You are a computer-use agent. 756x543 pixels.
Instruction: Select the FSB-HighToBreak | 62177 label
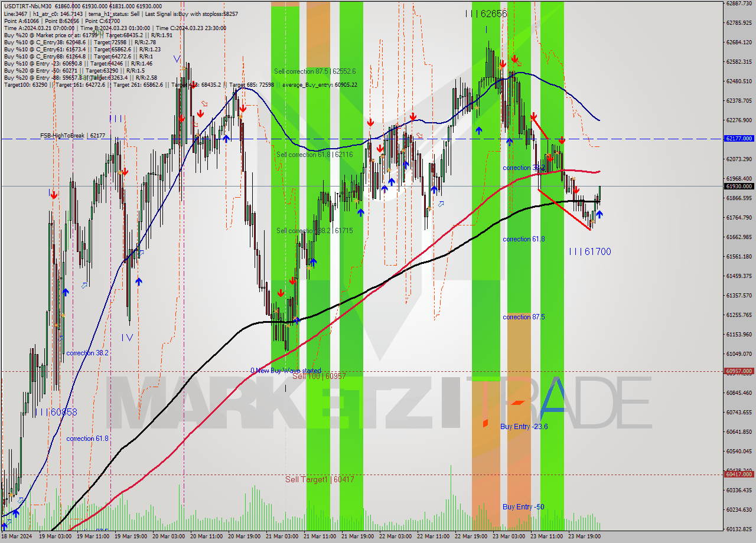click(73, 135)
